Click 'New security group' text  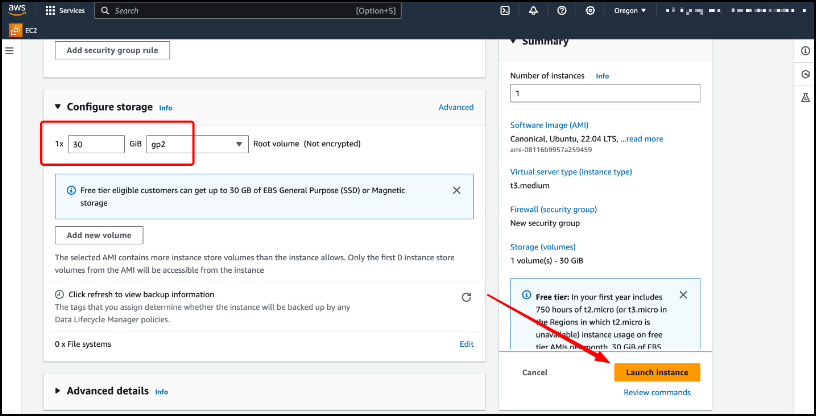pos(545,223)
